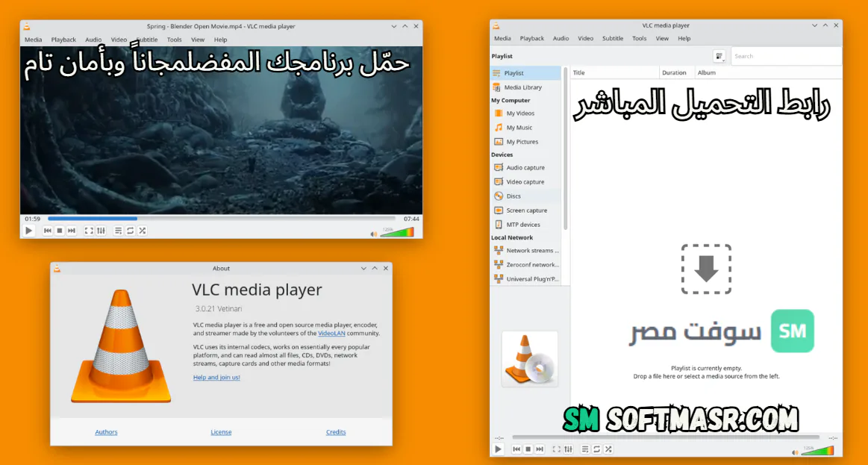This screenshot has width=868, height=465.
Task: Click stop button in playlist window
Action: 528,449
